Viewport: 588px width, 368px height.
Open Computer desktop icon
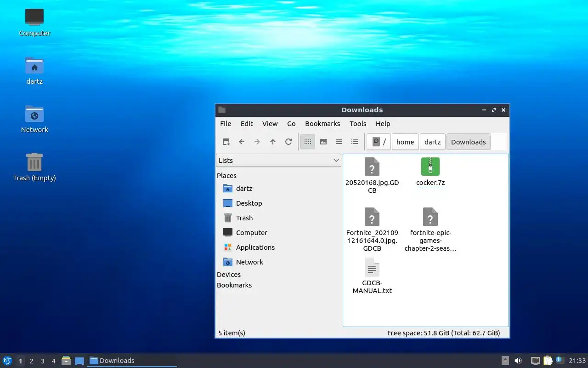[x=34, y=17]
